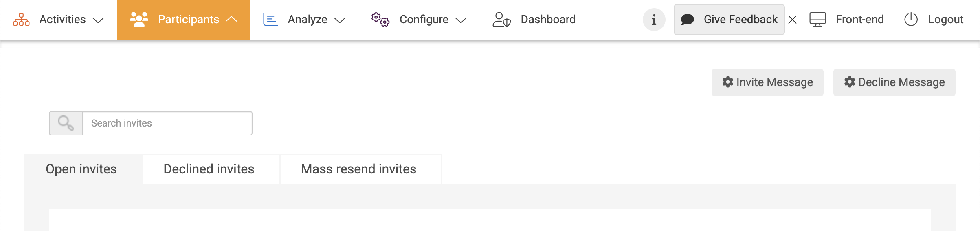This screenshot has height=231, width=980.
Task: Expand the Analyze dropdown chevron
Action: pos(340,20)
